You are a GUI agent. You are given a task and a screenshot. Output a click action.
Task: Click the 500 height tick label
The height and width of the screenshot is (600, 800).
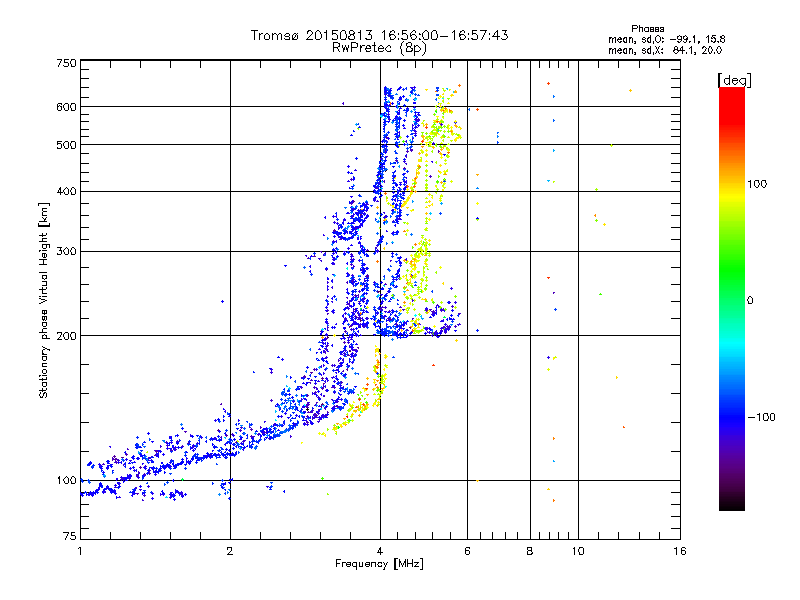point(66,145)
